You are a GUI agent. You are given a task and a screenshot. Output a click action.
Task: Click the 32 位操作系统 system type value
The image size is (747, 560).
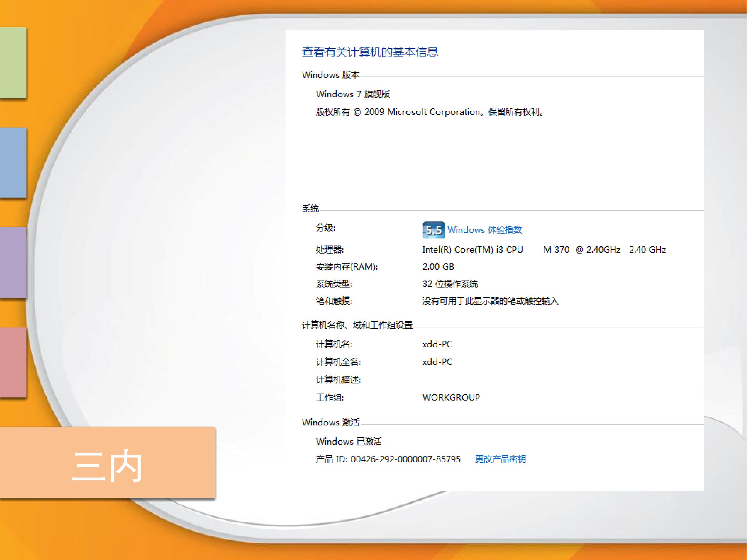pyautogui.click(x=450, y=284)
